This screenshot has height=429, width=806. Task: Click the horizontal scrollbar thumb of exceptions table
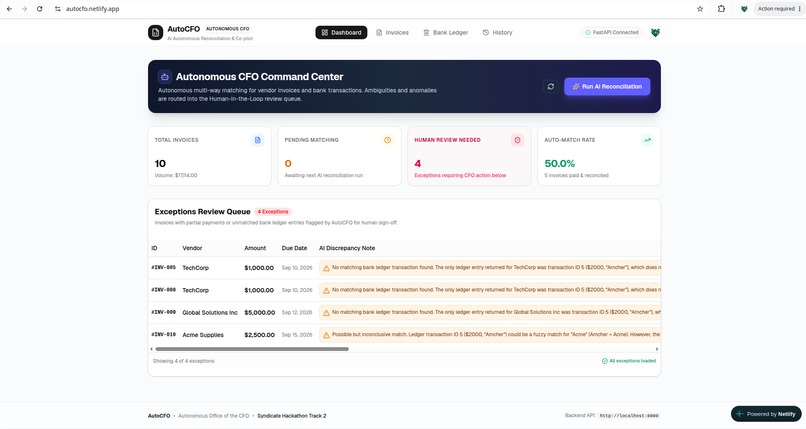click(252, 349)
